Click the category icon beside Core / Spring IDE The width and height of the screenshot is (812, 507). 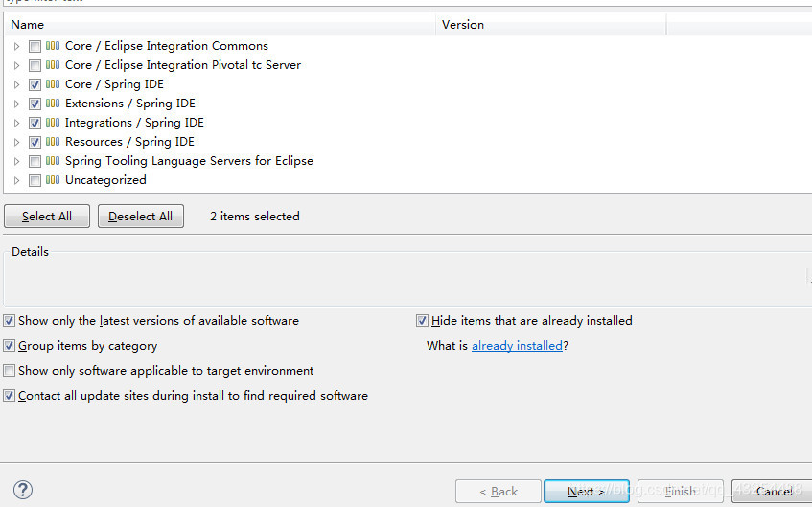coord(53,84)
